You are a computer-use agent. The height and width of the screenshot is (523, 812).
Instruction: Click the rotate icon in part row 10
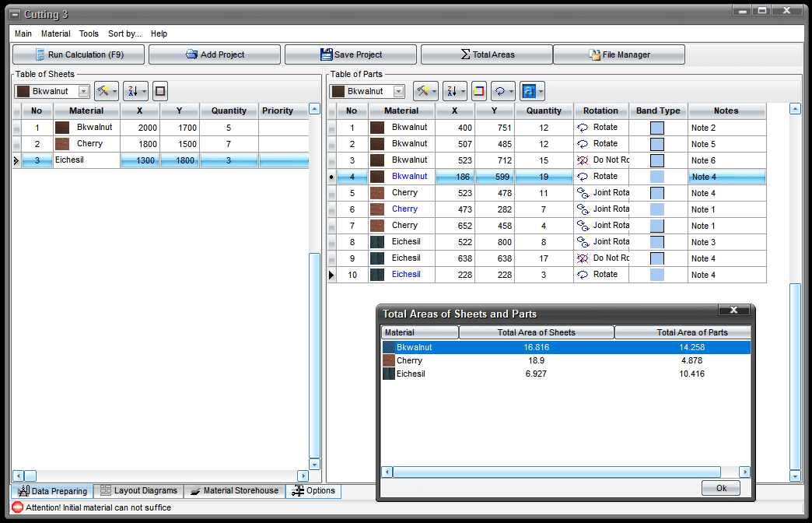click(583, 275)
